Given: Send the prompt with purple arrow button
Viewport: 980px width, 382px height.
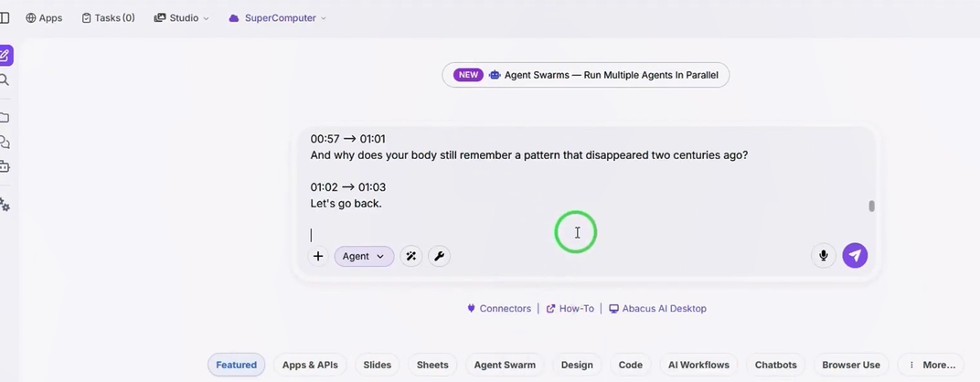Looking at the screenshot, I should (x=855, y=256).
